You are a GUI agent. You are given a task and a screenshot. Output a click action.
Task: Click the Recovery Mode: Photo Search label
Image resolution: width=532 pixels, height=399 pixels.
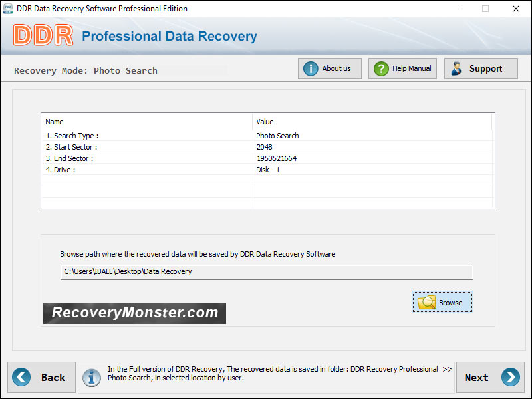point(86,70)
